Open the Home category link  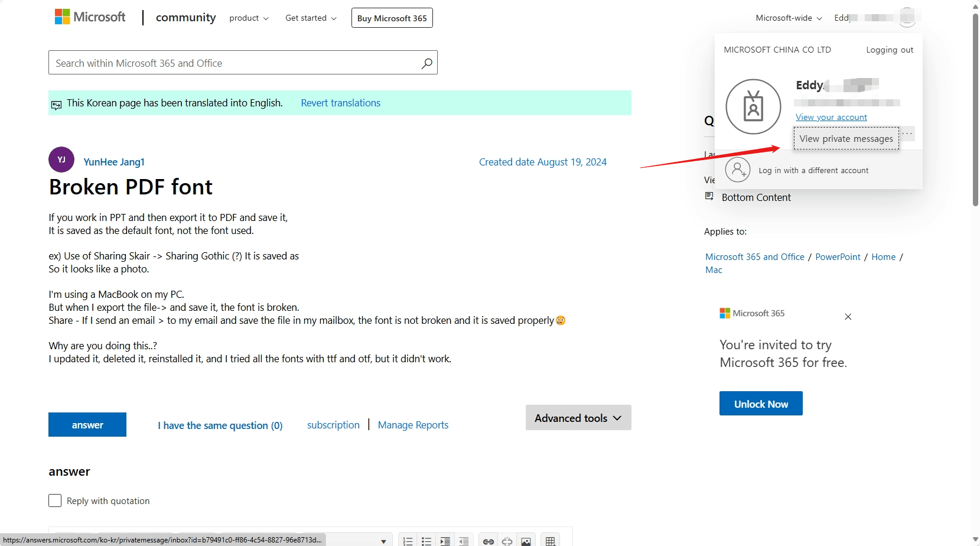coord(883,257)
